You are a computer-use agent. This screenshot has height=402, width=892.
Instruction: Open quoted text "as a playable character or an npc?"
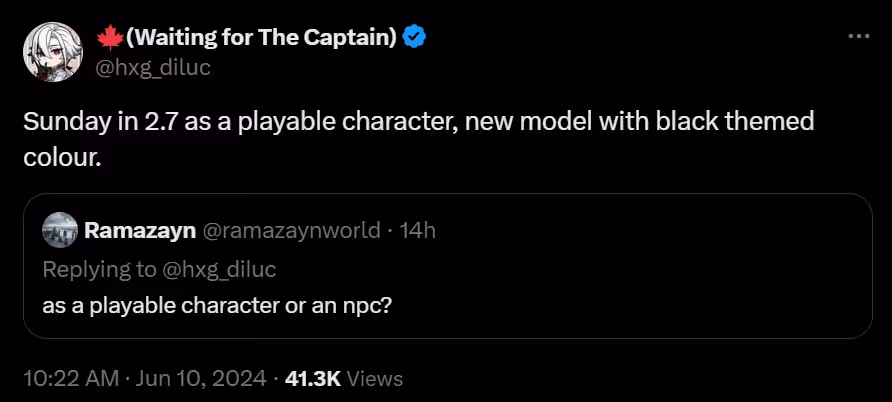[x=217, y=304]
